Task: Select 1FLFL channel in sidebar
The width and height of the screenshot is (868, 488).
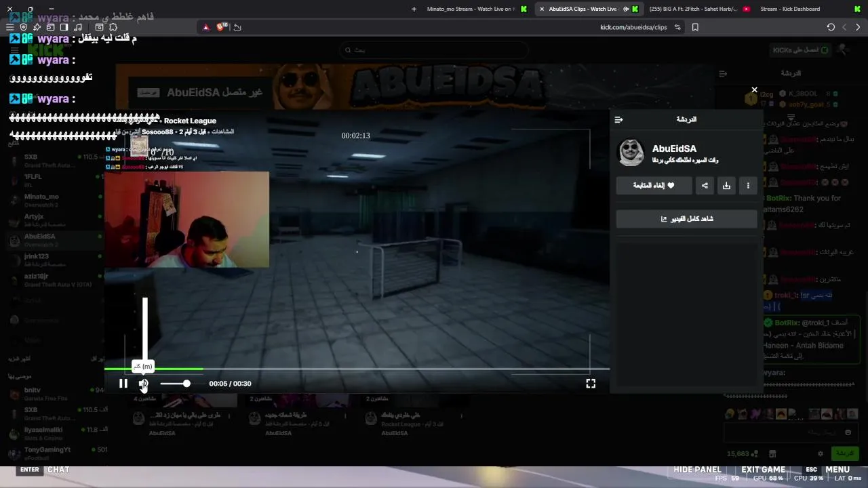Action: [x=56, y=180]
